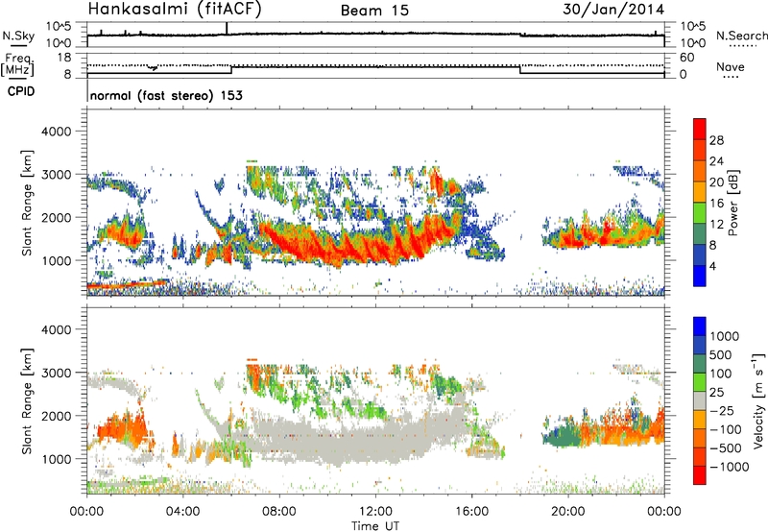768x532 pixels.
Task: Click the '−1000' label on Velocity colorbar
Action: pyautogui.click(x=729, y=467)
